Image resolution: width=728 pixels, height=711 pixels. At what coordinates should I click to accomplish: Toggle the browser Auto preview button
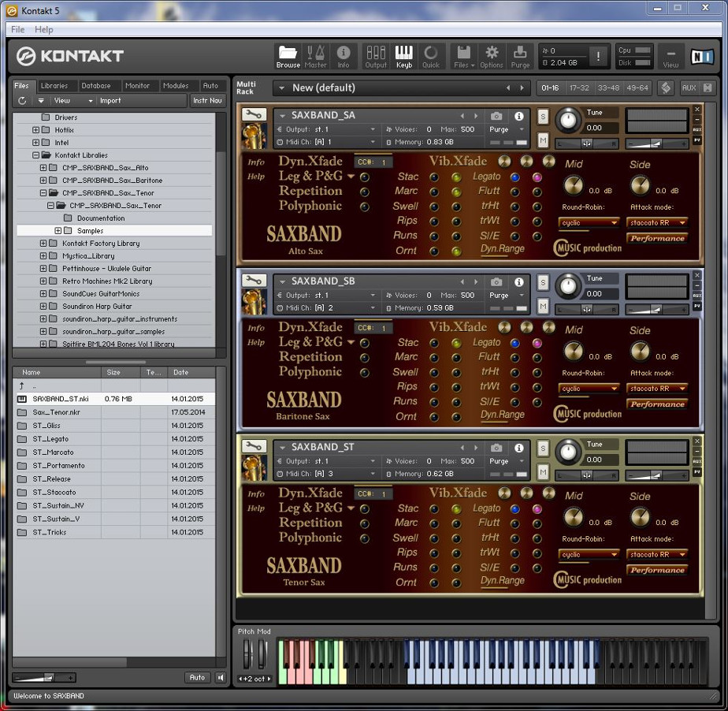tap(197, 678)
